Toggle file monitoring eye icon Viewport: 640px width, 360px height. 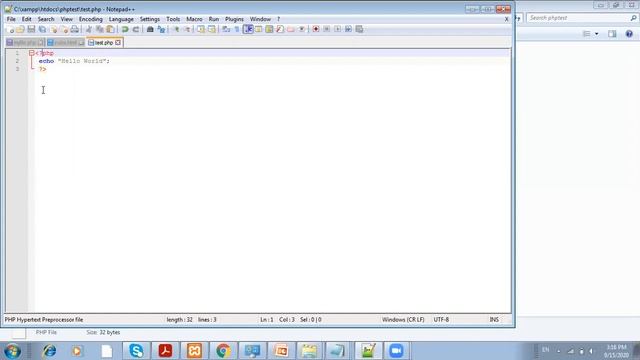pos(302,29)
